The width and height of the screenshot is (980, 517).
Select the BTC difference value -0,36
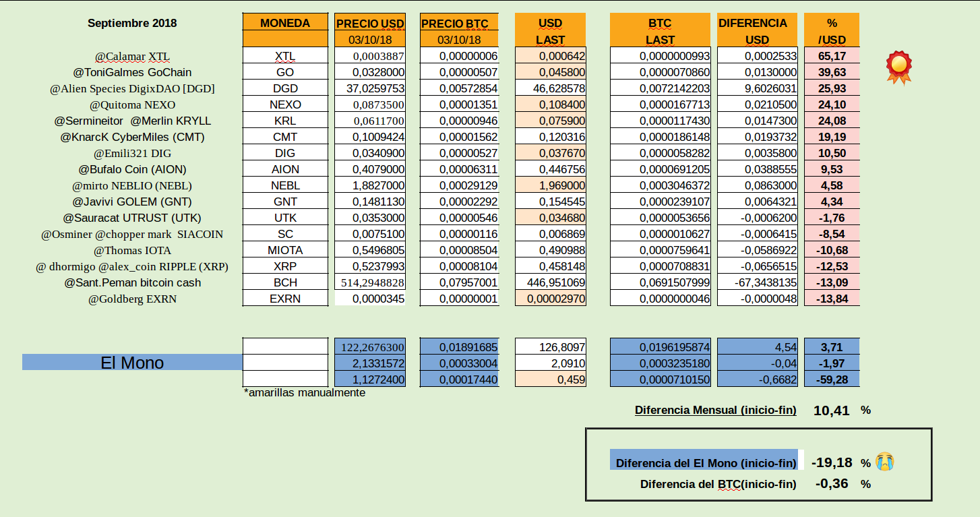point(832,483)
